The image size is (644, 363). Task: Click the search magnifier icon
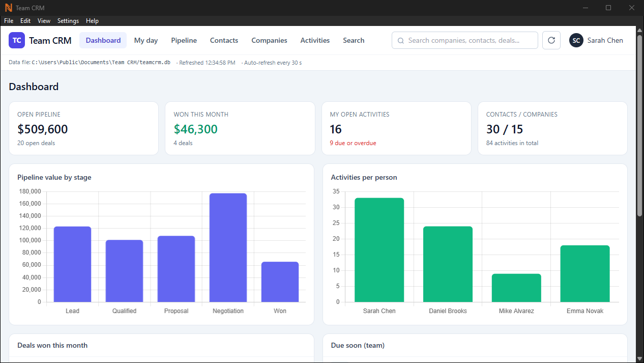[x=401, y=41]
